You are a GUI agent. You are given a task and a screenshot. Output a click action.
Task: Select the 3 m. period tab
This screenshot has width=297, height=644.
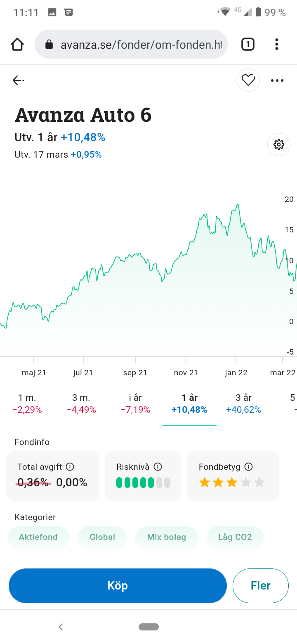81,403
